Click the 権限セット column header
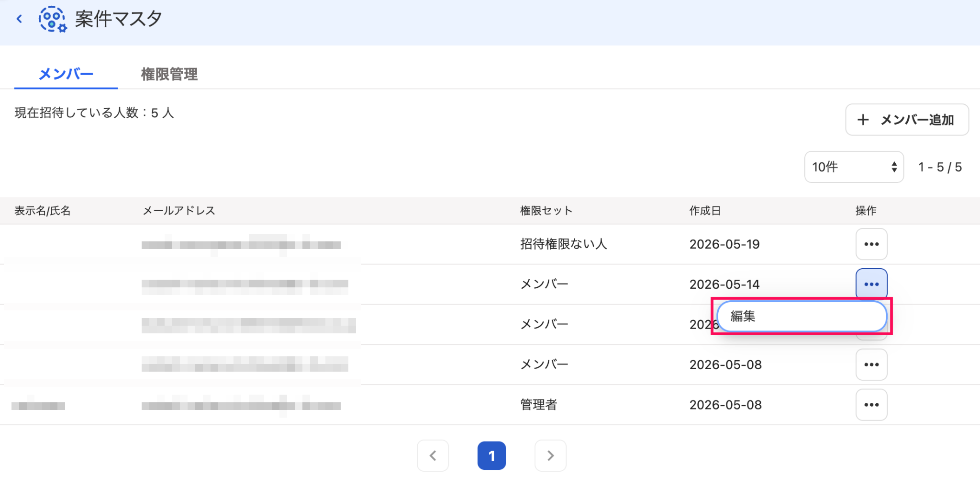This screenshot has height=489, width=980. [546, 211]
